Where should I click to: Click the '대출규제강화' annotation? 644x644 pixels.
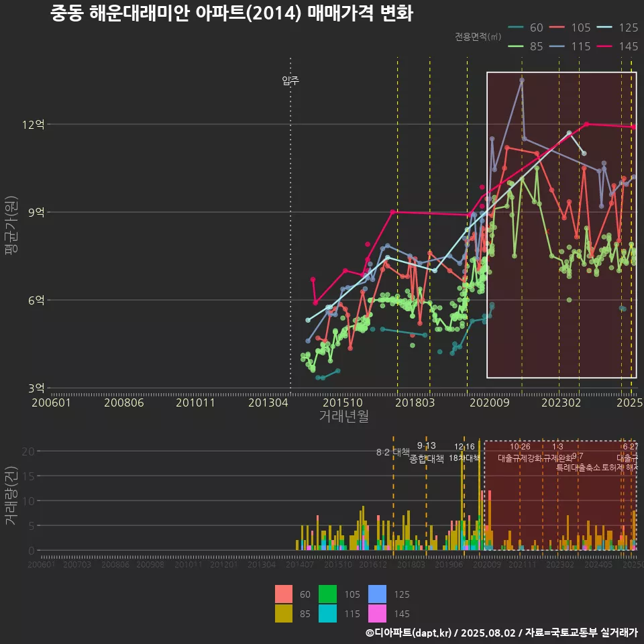point(520,458)
